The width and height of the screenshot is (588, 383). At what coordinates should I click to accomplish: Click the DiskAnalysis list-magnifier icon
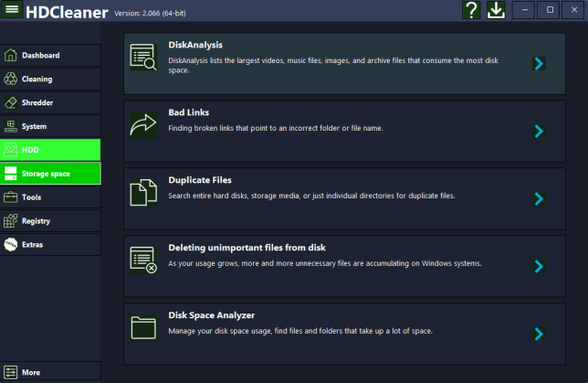tap(143, 57)
